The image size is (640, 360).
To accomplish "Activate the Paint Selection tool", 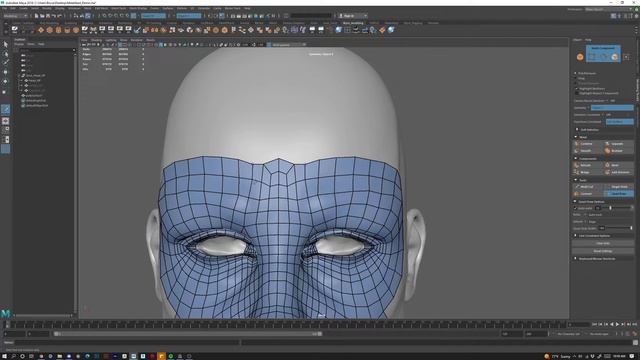I will [x=5, y=62].
